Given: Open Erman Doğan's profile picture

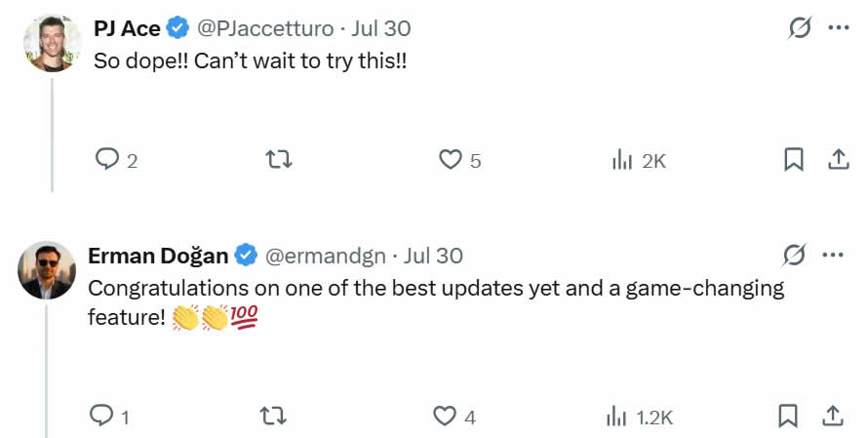Looking at the screenshot, I should (x=47, y=270).
